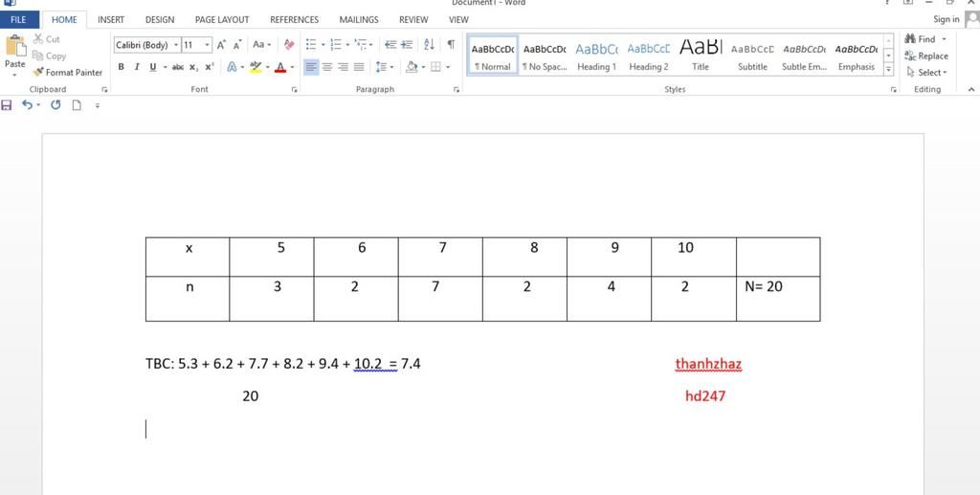Switch to the INSERT tab

[111, 20]
